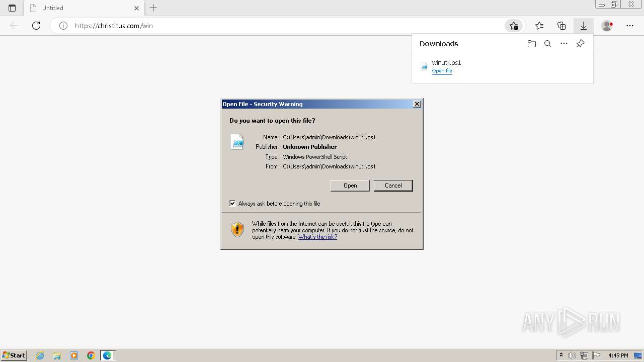Click the Unknown Publisher text
Image resolution: width=644 pixels, height=362 pixels.
tap(309, 147)
